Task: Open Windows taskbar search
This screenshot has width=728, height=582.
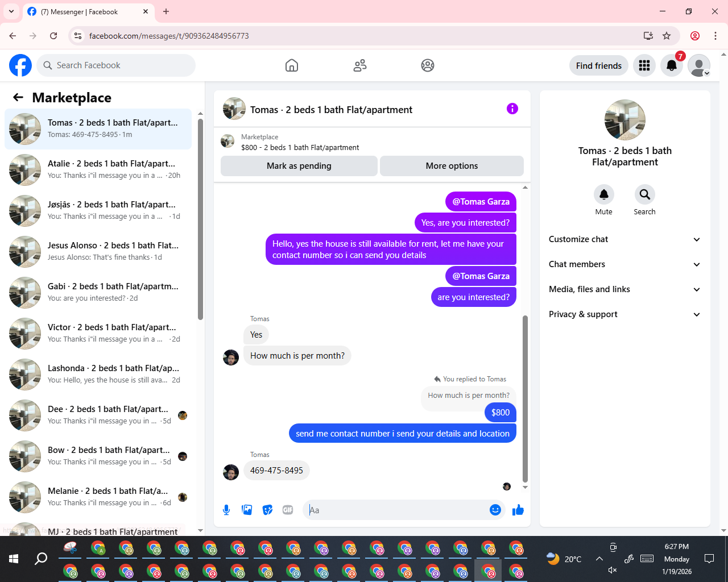Action: point(41,559)
